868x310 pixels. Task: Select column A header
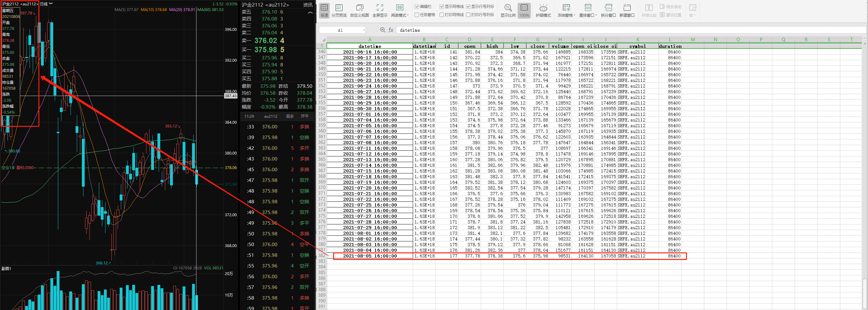coord(370,39)
